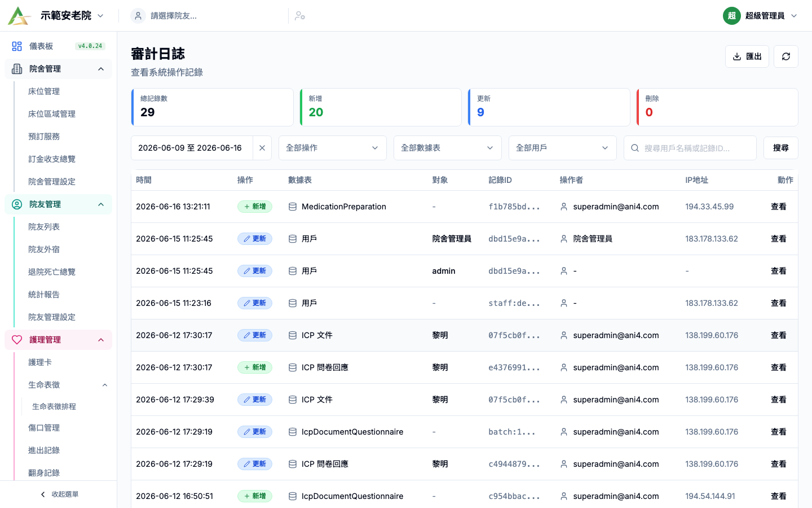View details of MedicationPreparation record

tap(779, 207)
